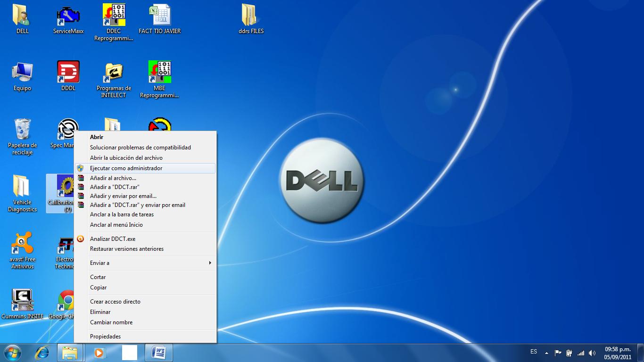
Task: Open the Action Center flag icon
Action: pyautogui.click(x=558, y=353)
